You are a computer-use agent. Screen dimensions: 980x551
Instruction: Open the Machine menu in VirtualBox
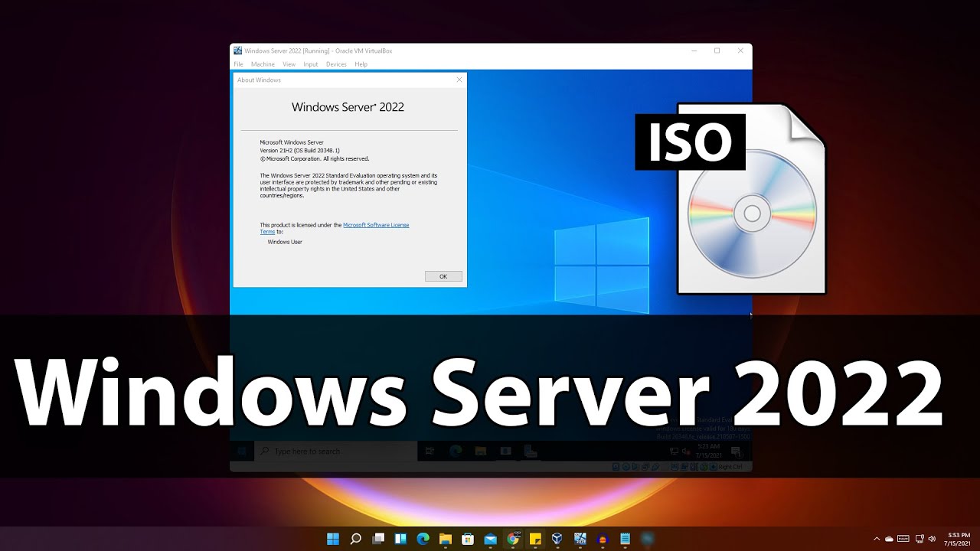point(263,64)
